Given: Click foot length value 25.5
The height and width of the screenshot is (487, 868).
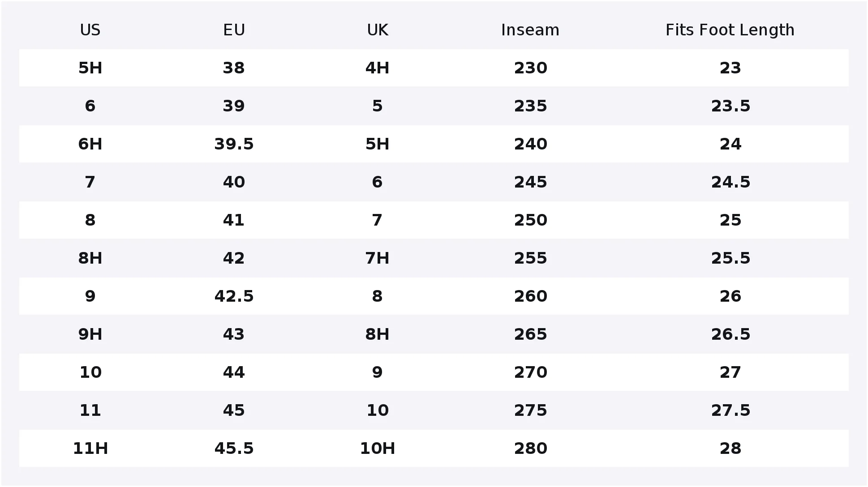Looking at the screenshot, I should [x=730, y=258].
